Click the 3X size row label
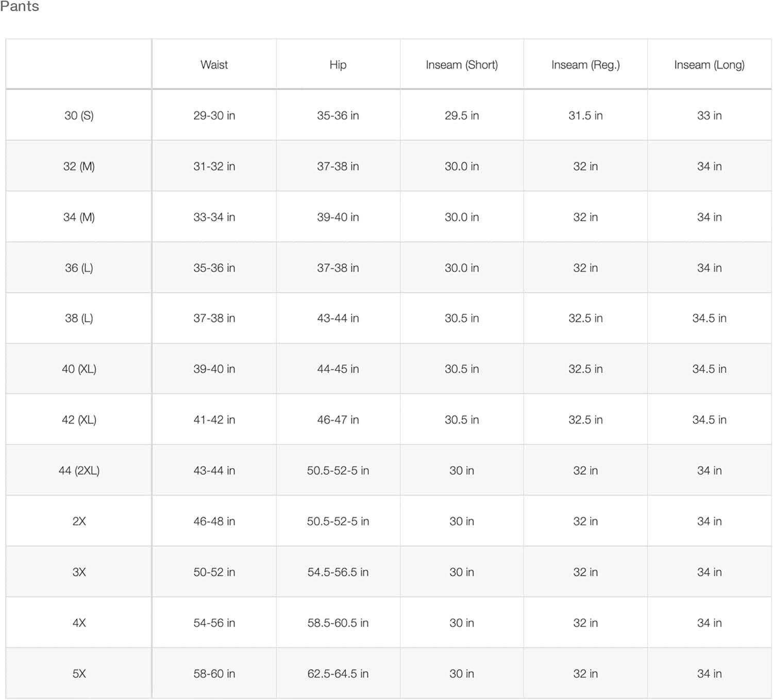Viewport: 773px width, 700px height. point(79,572)
